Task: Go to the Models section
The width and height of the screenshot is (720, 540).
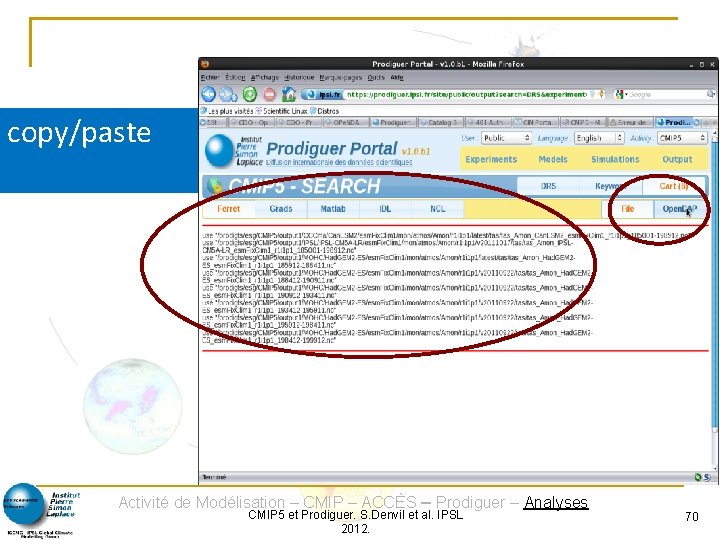Action: tap(553, 159)
